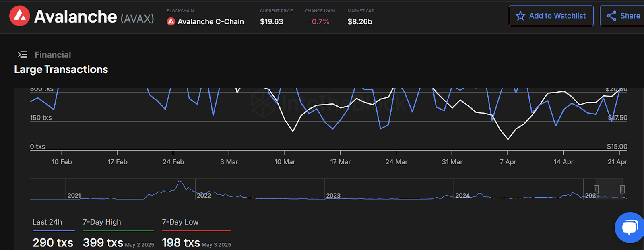This screenshot has width=644, height=250.
Task: Grab the right range slider handle
Action: click(x=622, y=189)
